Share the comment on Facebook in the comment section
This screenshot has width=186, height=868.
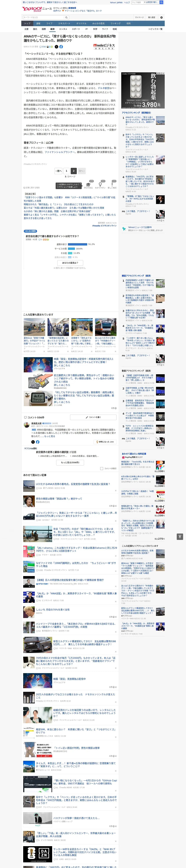point(38,442)
